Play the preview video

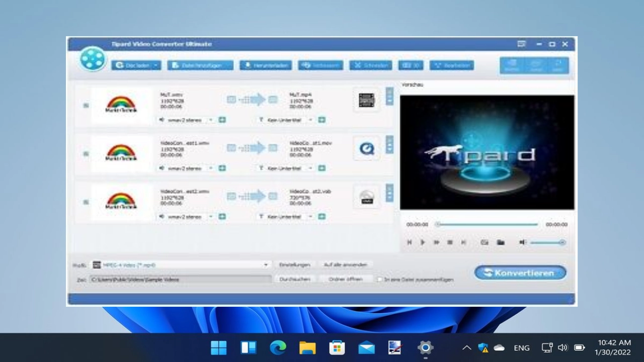pyautogui.click(x=423, y=242)
